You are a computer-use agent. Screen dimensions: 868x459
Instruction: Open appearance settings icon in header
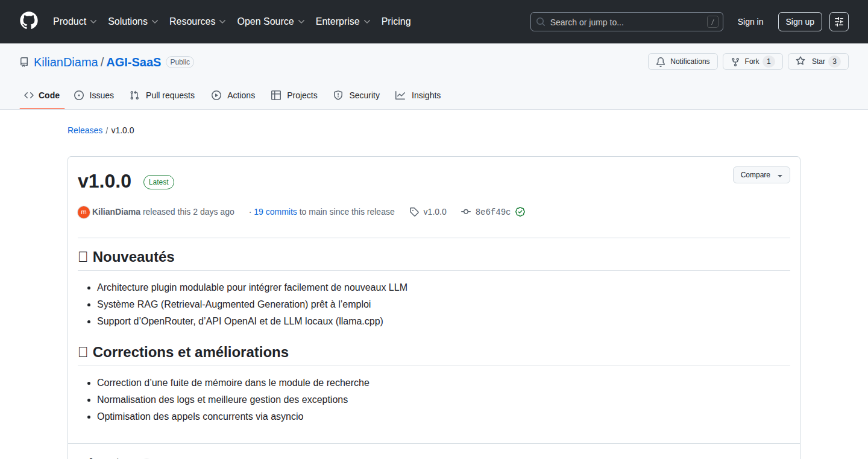[839, 22]
